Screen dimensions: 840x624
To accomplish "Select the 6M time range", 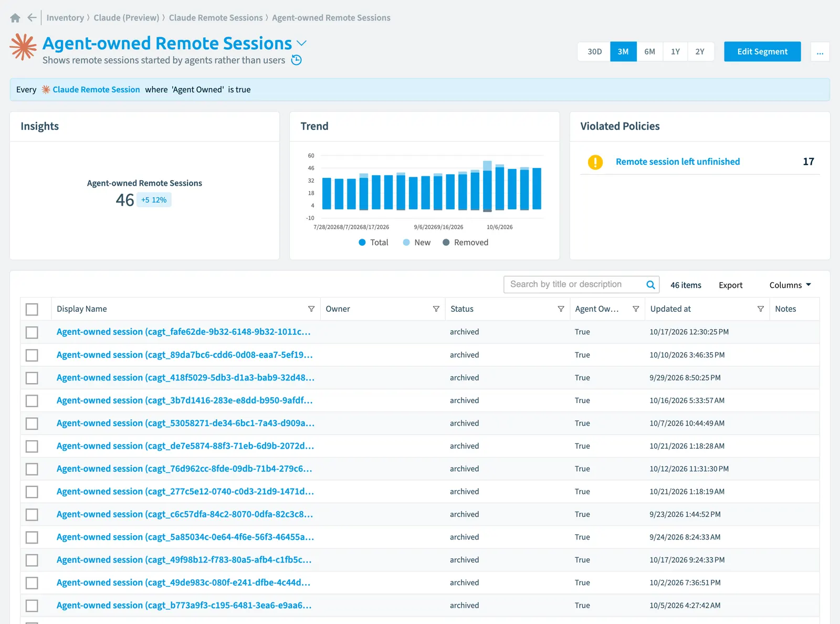I will tap(649, 51).
